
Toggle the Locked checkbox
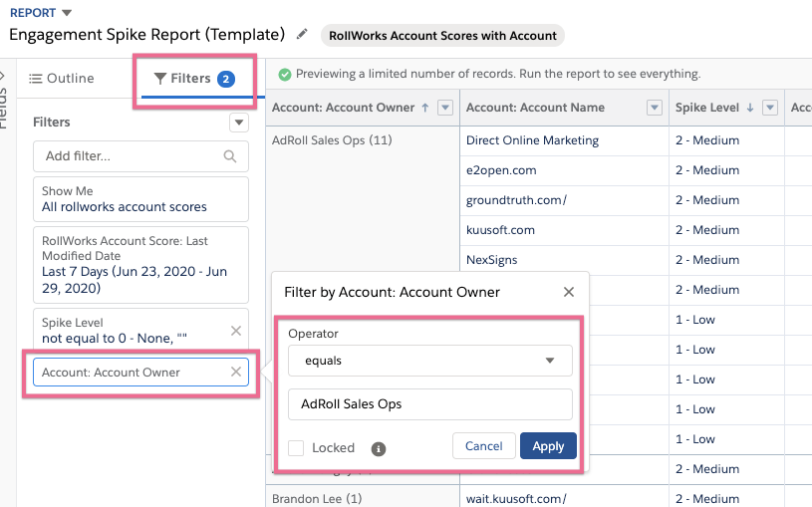296,448
